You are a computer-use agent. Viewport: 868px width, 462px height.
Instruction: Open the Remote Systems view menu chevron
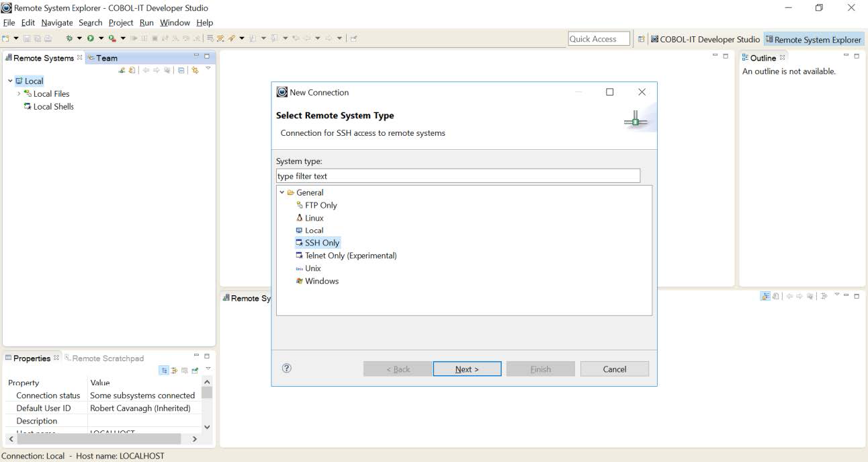(x=208, y=69)
